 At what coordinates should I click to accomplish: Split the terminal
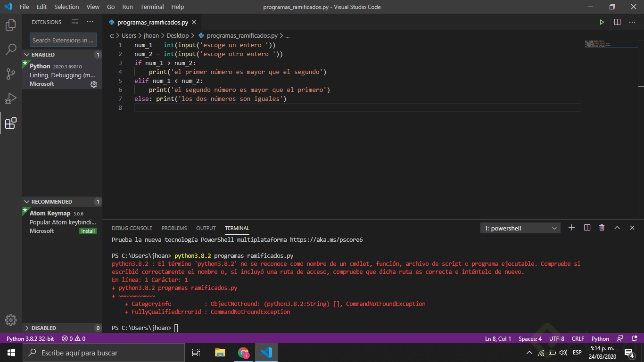click(x=586, y=228)
